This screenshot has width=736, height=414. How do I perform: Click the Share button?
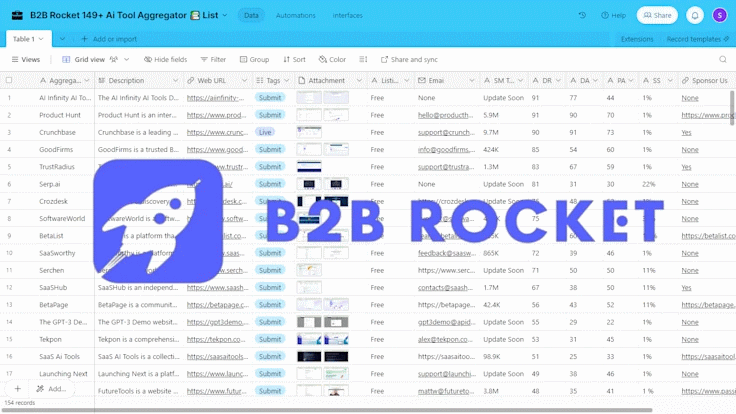click(657, 15)
